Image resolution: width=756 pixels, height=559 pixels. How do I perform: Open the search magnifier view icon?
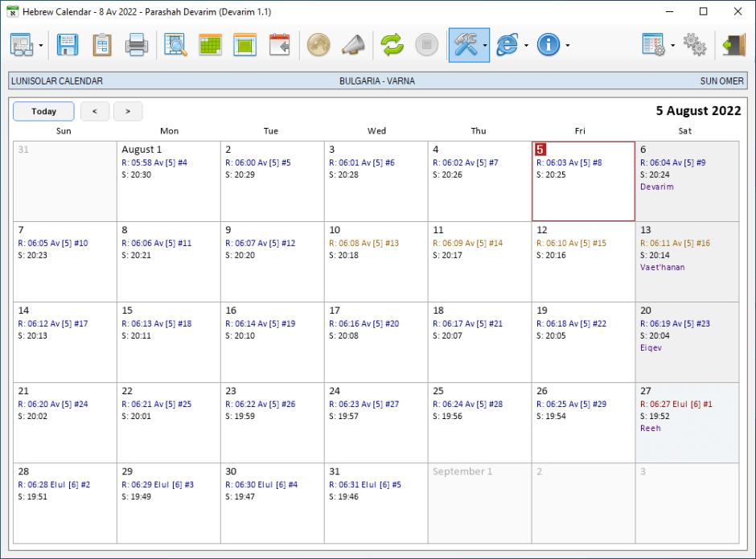tap(175, 46)
